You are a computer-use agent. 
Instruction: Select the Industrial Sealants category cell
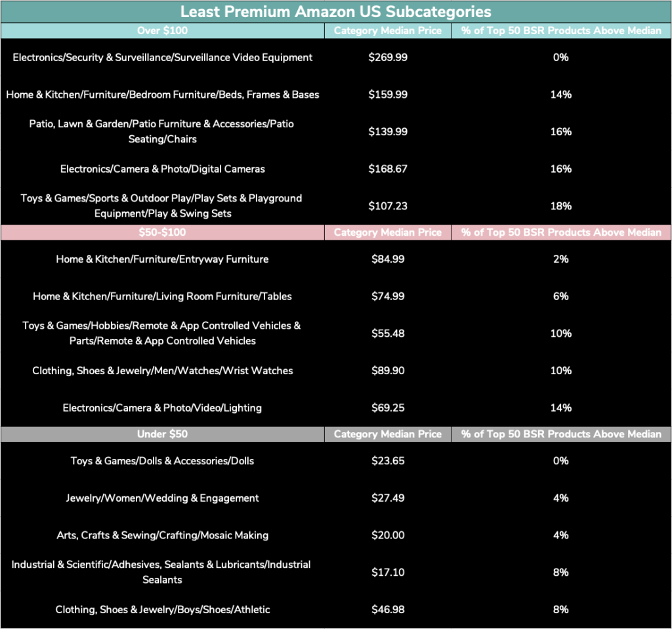pos(162,572)
